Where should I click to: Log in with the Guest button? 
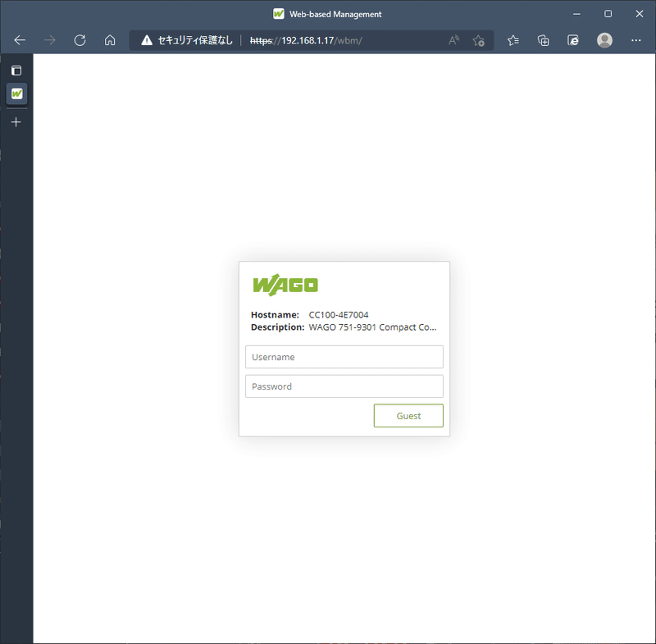[x=408, y=416]
